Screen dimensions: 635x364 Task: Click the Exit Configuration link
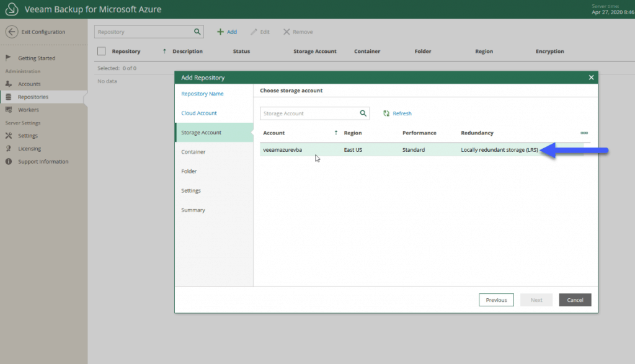[x=43, y=32]
